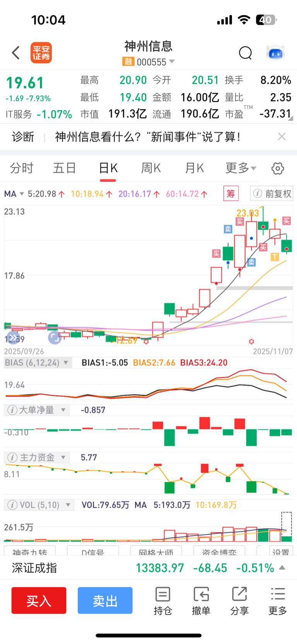Open 主力资金 info icon
The height and width of the screenshot is (644, 297).
[12, 458]
